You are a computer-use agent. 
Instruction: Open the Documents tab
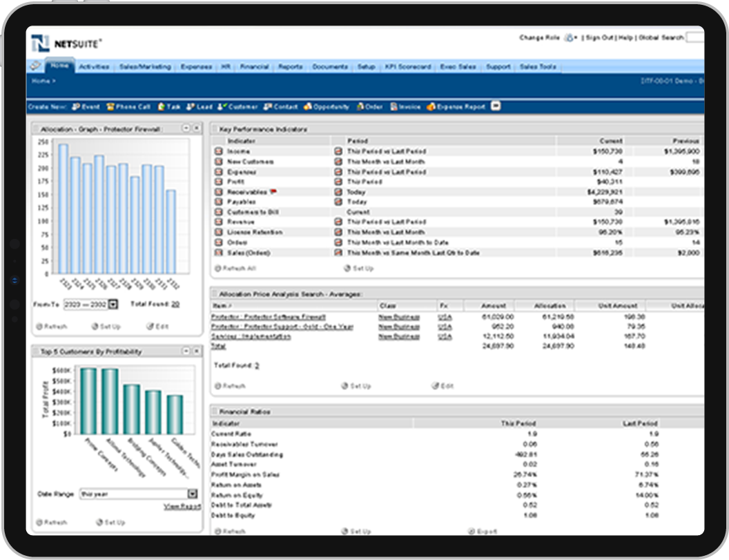330,66
